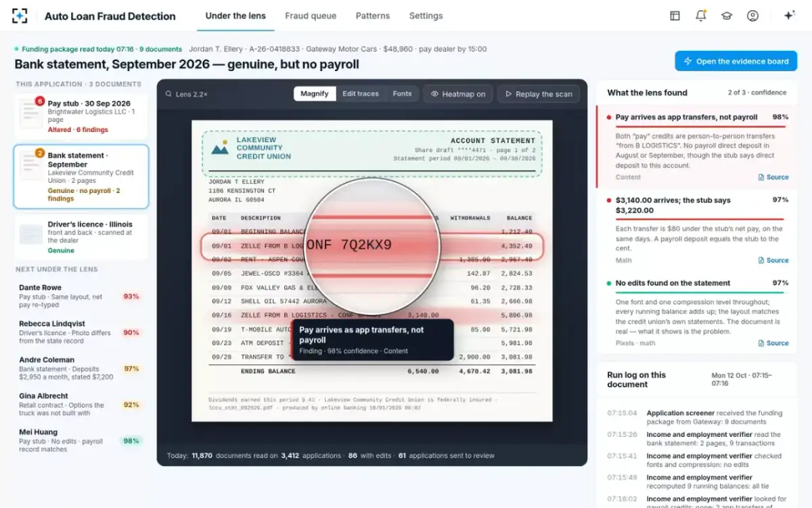Open the evidence board

point(736,61)
